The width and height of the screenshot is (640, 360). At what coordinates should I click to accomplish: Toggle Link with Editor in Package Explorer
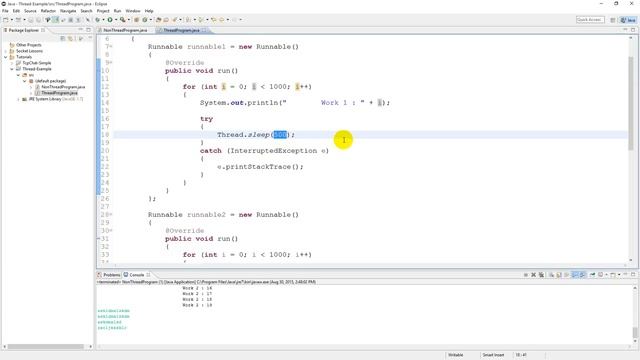(70, 38)
